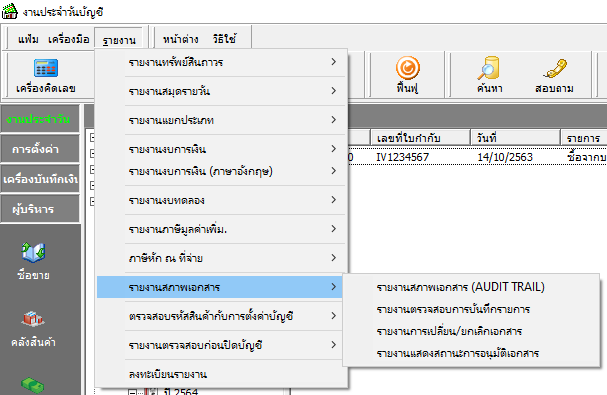Click the app house icon in title bar
Image resolution: width=607 pixels, height=395 pixels.
pos(10,11)
